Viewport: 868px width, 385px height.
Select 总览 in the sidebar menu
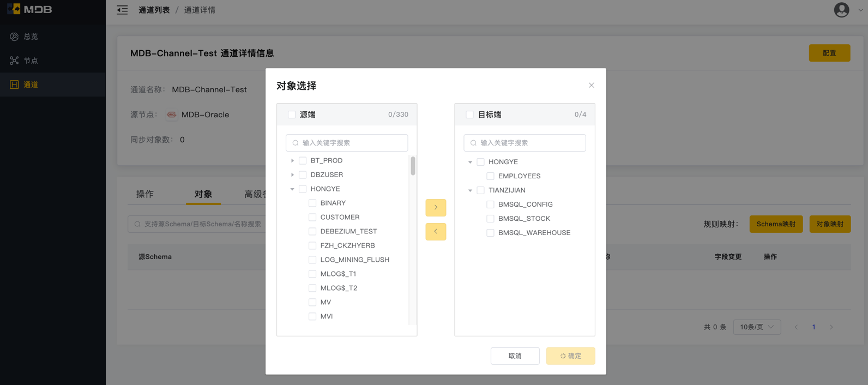point(53,37)
